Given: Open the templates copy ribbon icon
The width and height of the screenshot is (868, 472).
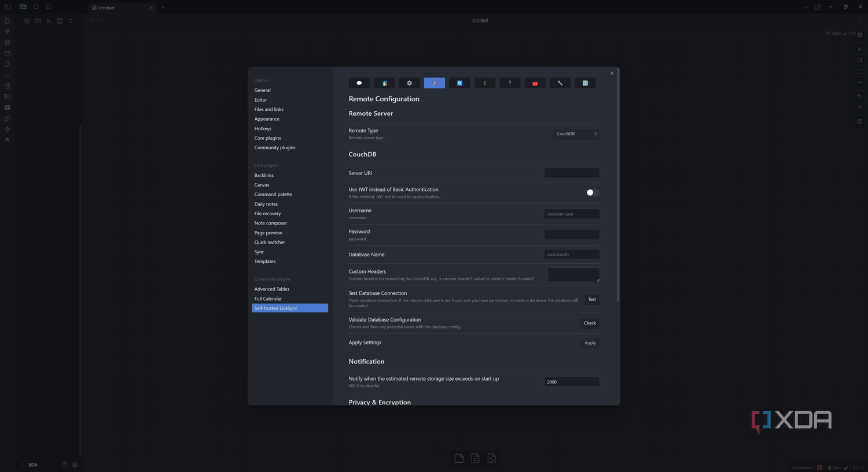Looking at the screenshot, I should (7, 64).
